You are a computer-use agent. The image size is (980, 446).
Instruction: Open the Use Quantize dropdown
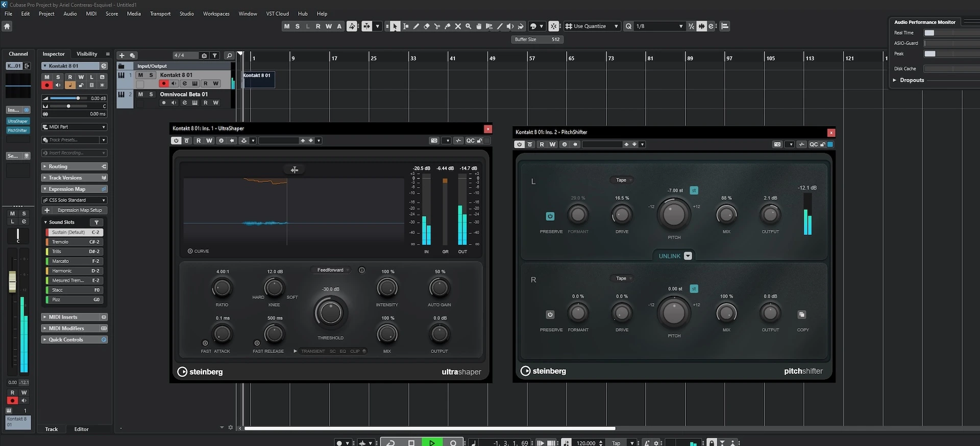pos(616,27)
